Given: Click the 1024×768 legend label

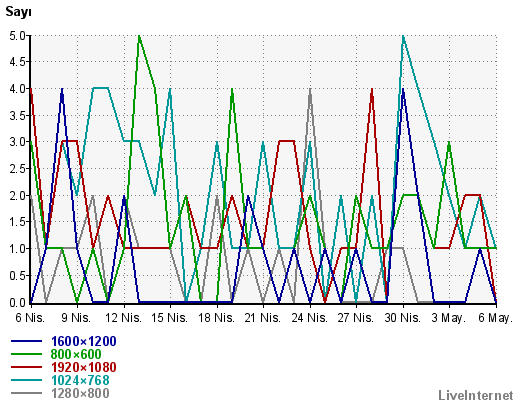Looking at the screenshot, I should (x=80, y=380).
